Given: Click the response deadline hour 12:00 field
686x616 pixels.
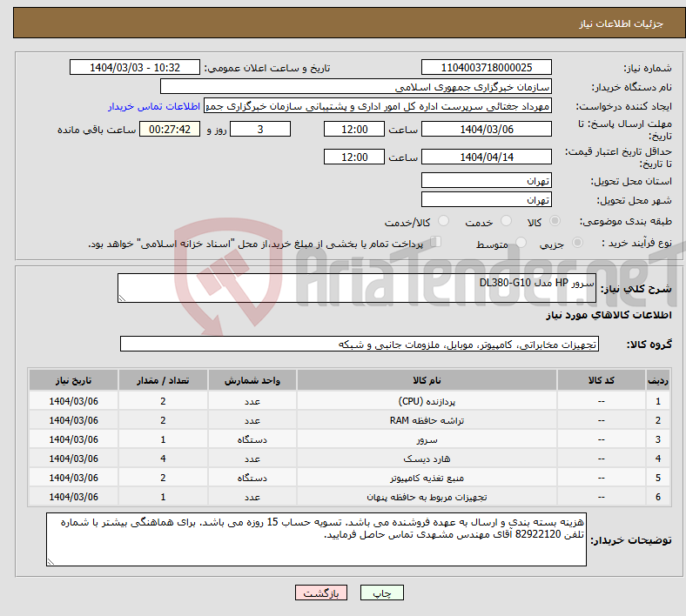Looking at the screenshot, I should click(x=354, y=130).
